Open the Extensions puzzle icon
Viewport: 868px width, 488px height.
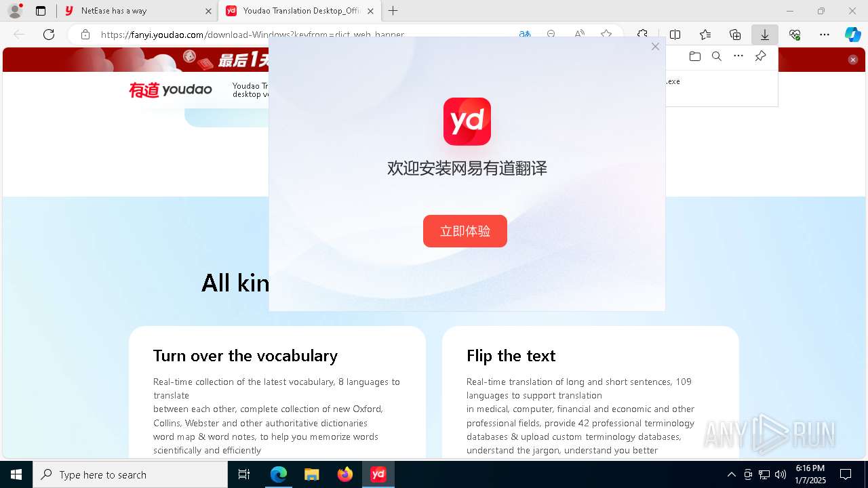point(642,35)
